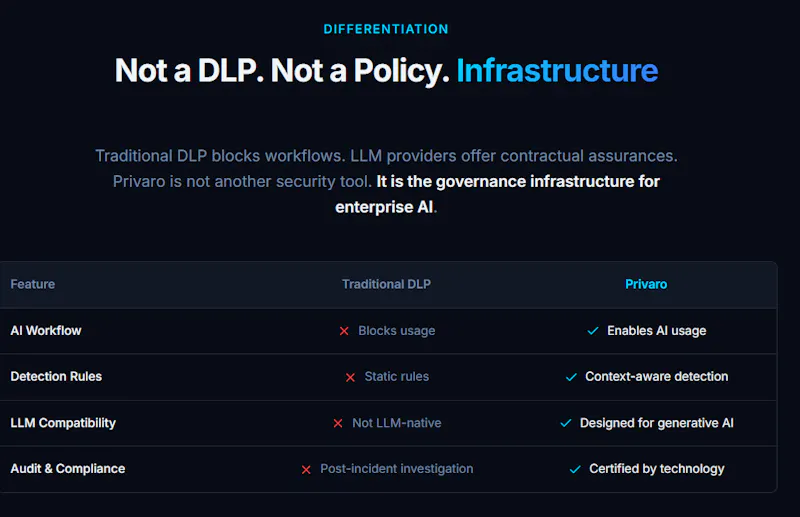Click the red X beside Post-incident investigation
This screenshot has height=517, width=800.
[x=306, y=470]
